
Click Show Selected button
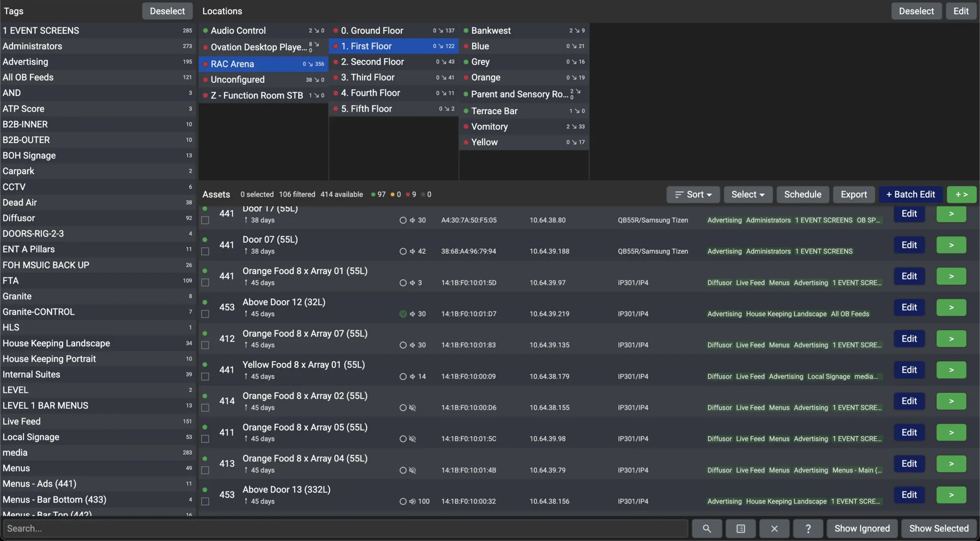(x=939, y=529)
